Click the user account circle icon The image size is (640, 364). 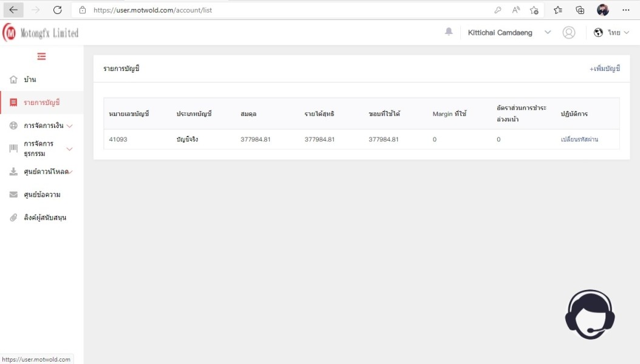568,33
